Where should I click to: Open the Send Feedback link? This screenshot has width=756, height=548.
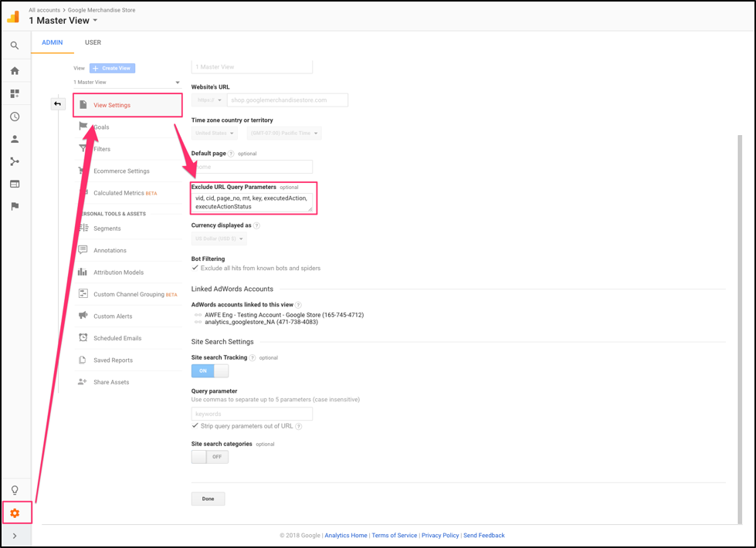pos(484,536)
